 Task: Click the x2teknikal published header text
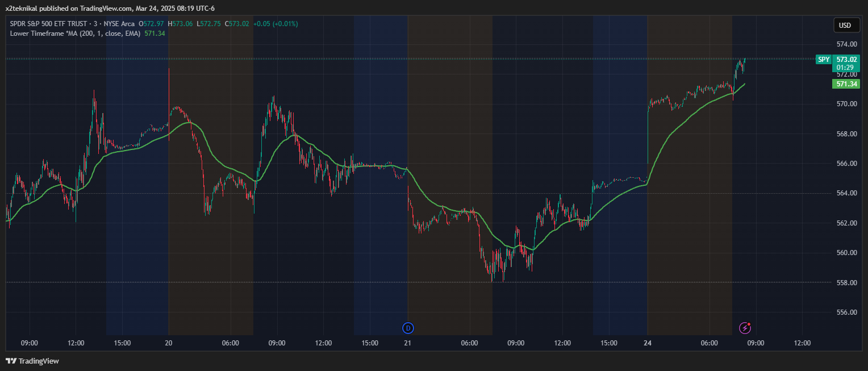point(110,8)
